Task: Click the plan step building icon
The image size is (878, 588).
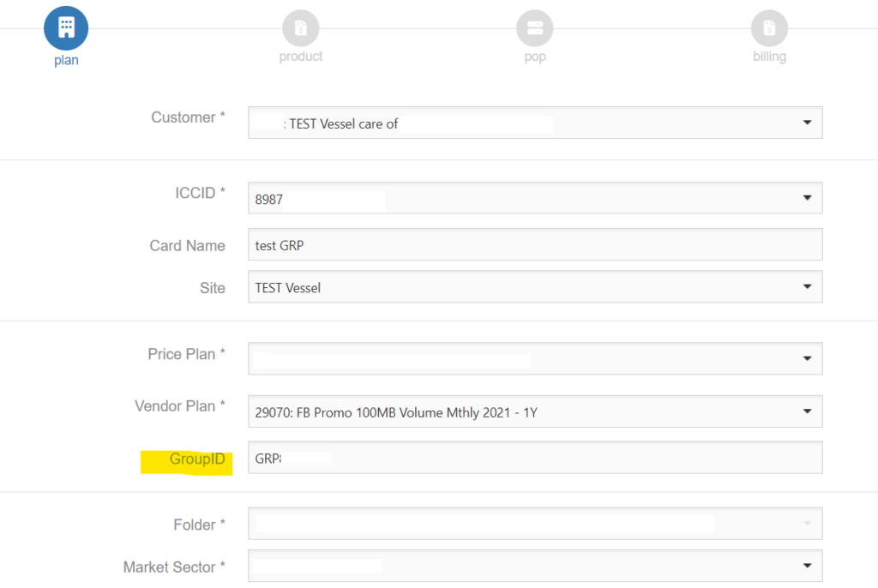Action: tap(66, 27)
